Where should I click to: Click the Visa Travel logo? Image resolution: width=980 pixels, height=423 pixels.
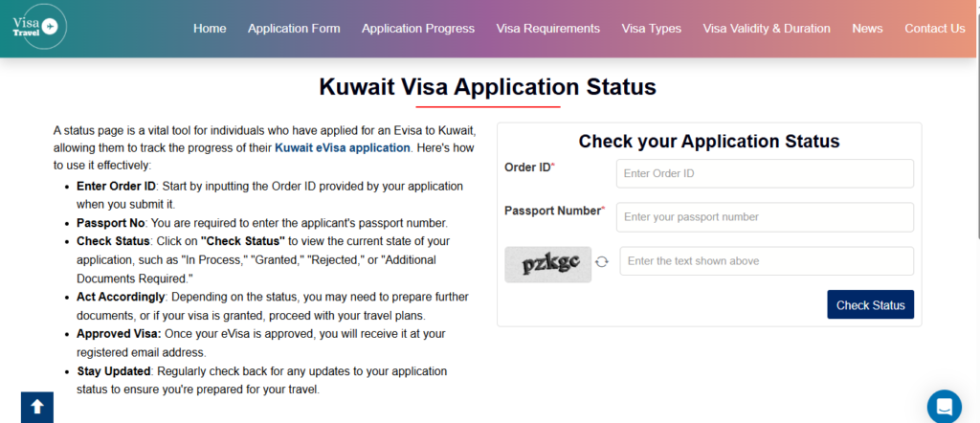coord(35,28)
